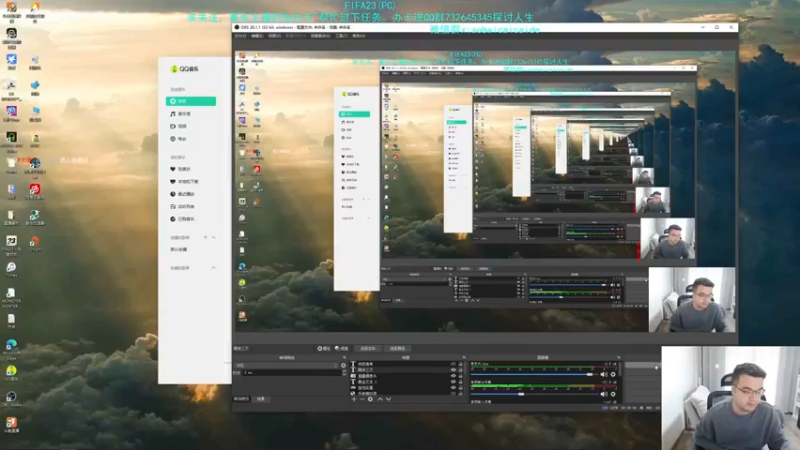Open 我喜欢 liked songs with heart icon
Image resolution: width=800 pixels, height=450 pixels.
tap(180, 169)
